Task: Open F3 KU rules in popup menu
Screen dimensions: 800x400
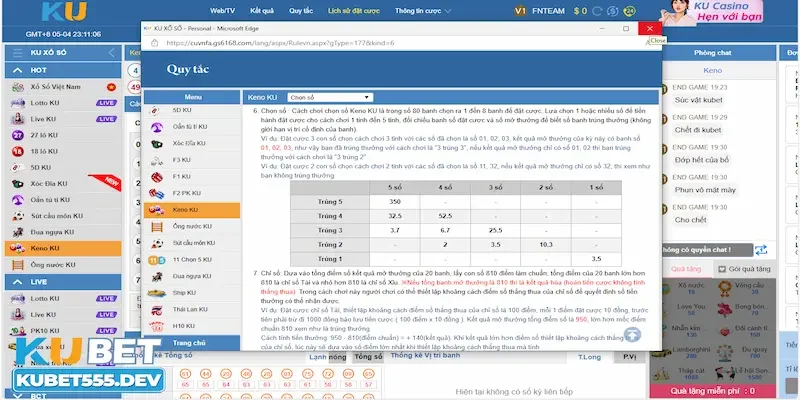Action: pos(192,160)
